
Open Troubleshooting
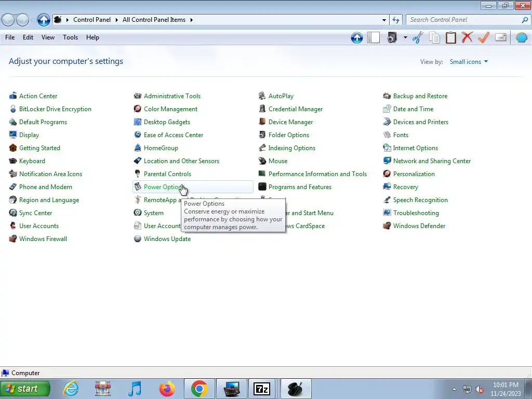click(x=416, y=213)
